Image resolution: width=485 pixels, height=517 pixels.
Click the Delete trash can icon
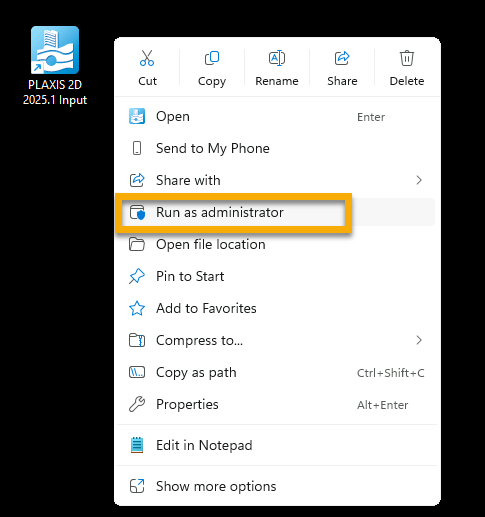(407, 58)
